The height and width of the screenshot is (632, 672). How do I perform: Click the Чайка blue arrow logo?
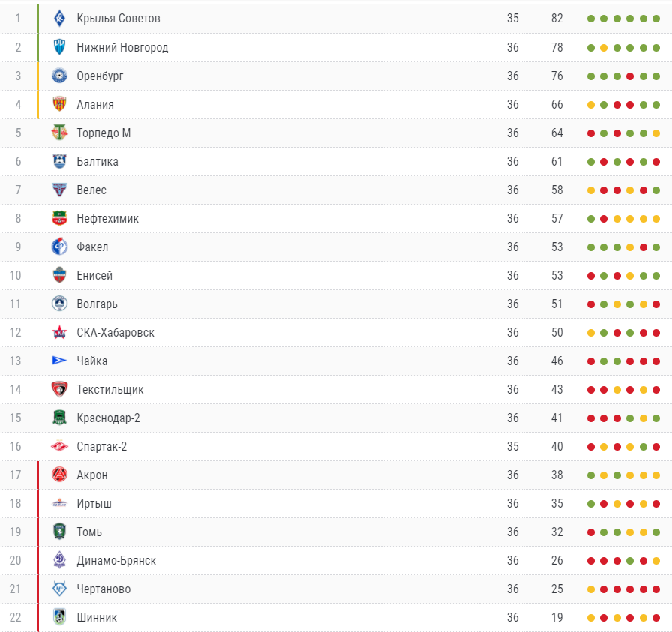59,361
